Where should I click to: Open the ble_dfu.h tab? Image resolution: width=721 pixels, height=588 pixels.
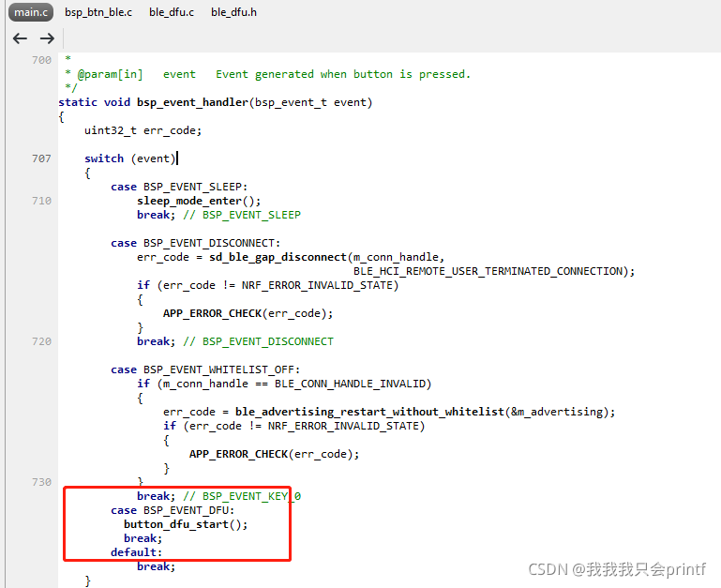click(x=233, y=12)
